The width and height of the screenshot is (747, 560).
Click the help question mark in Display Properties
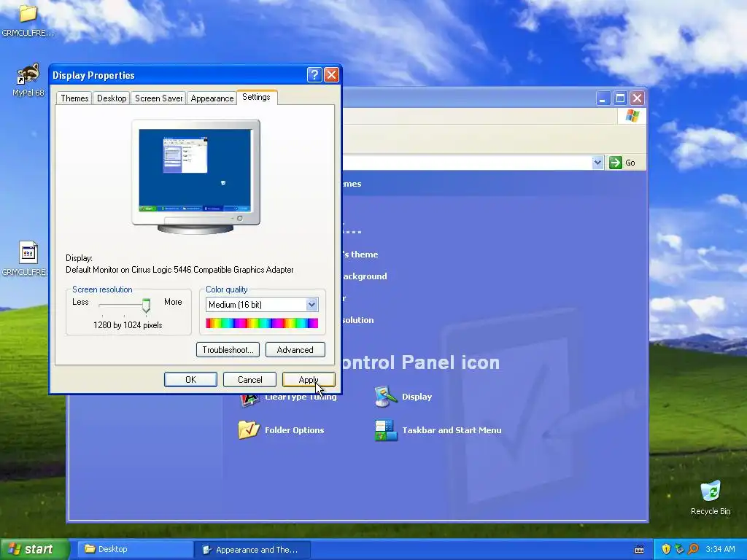(x=314, y=75)
